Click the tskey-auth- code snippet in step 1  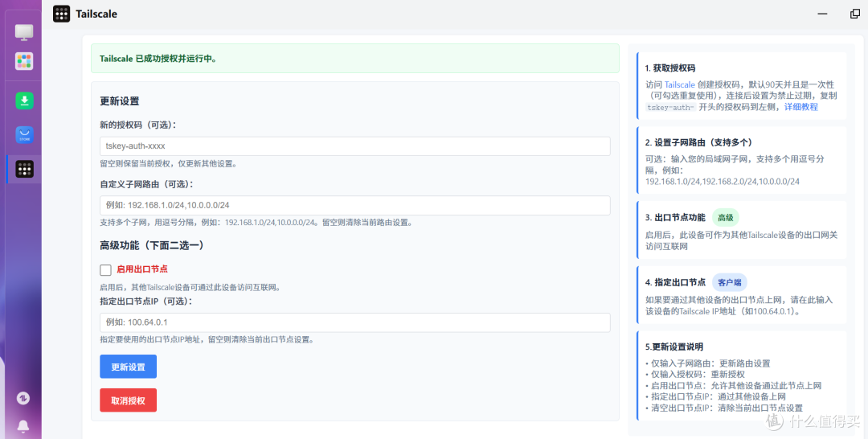pyautogui.click(x=670, y=108)
